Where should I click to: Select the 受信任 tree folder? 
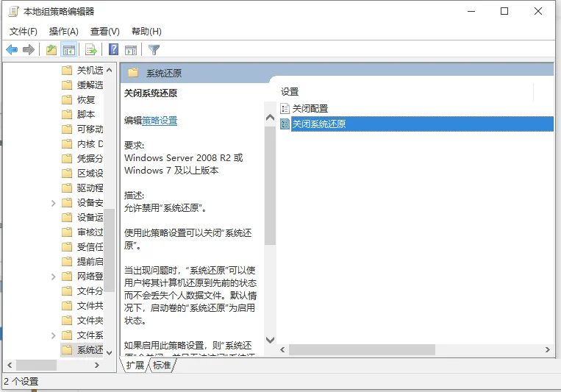click(x=82, y=247)
